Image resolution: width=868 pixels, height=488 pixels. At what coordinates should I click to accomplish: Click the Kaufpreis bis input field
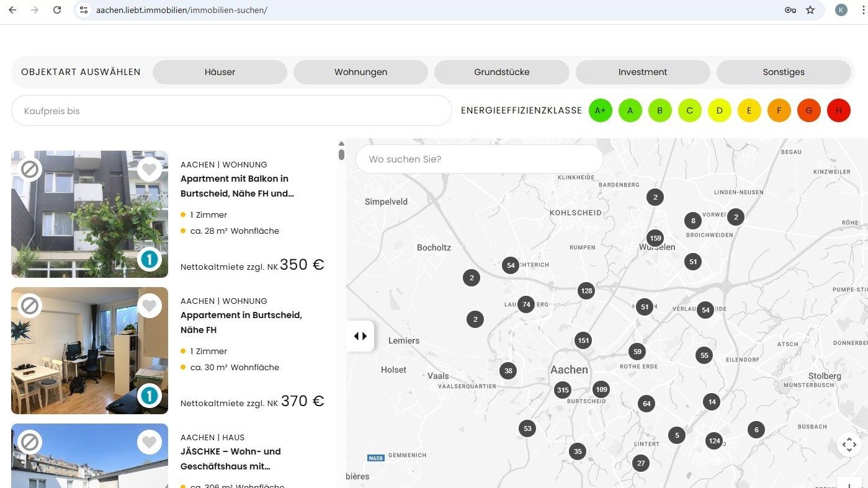231,110
